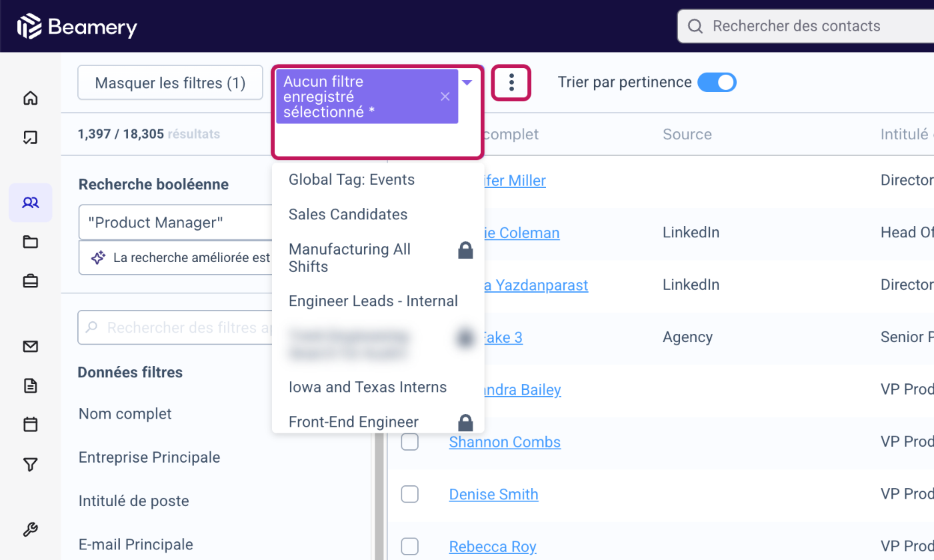934x560 pixels.
Task: Check the box beside Shannon Combs
Action: (x=409, y=442)
